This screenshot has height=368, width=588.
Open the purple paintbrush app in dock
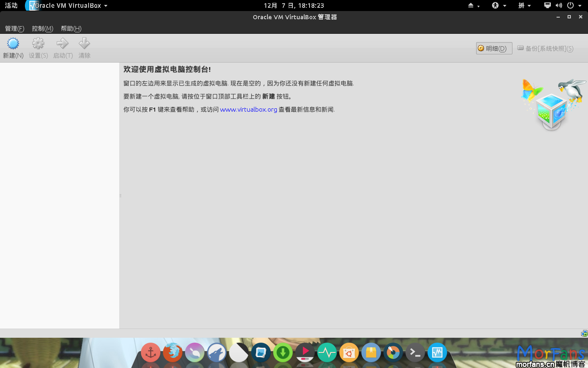195,352
